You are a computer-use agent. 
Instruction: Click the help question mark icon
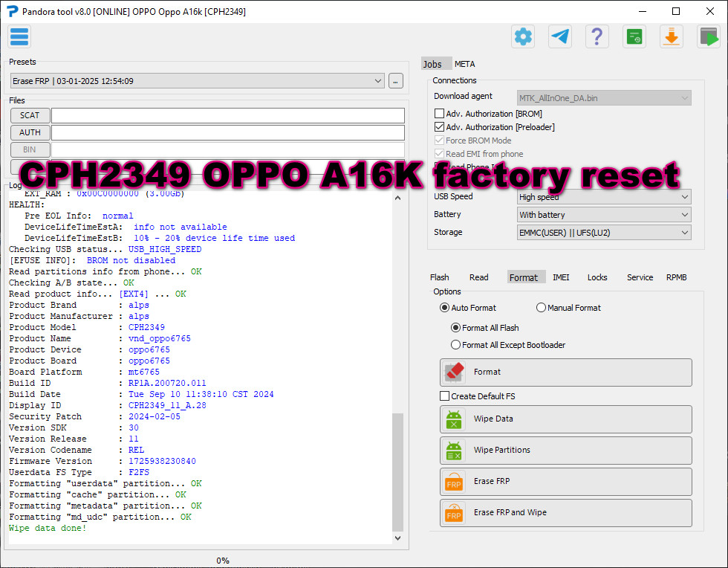pos(597,36)
